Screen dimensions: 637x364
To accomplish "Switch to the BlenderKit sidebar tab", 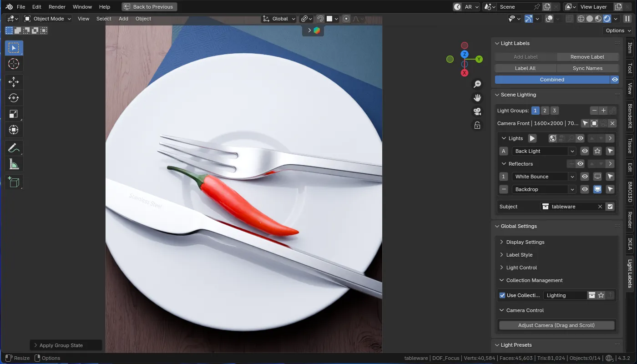I will 630,116.
